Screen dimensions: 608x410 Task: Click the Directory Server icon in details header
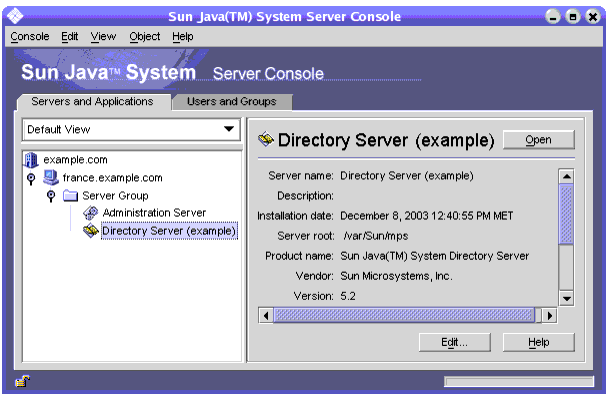266,139
